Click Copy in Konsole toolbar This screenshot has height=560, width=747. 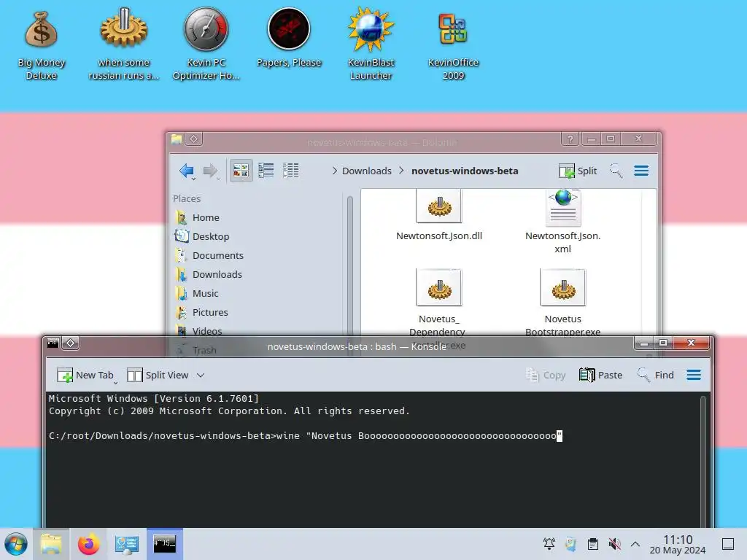click(x=546, y=376)
